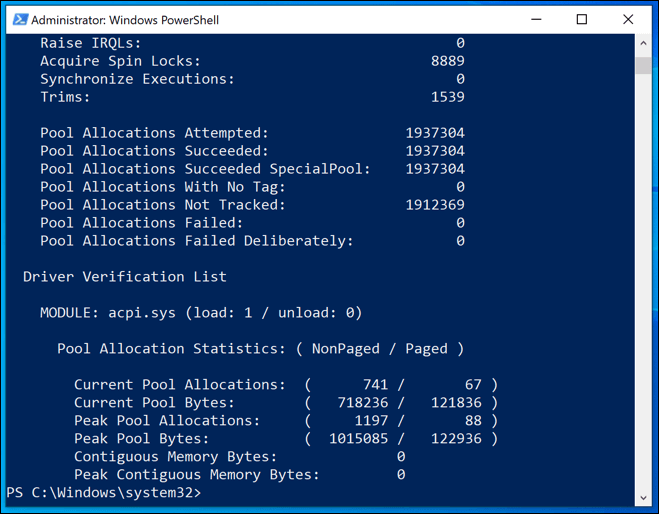The height and width of the screenshot is (514, 659).
Task: Click the Peak Pool Bytes label
Action: [141, 439]
